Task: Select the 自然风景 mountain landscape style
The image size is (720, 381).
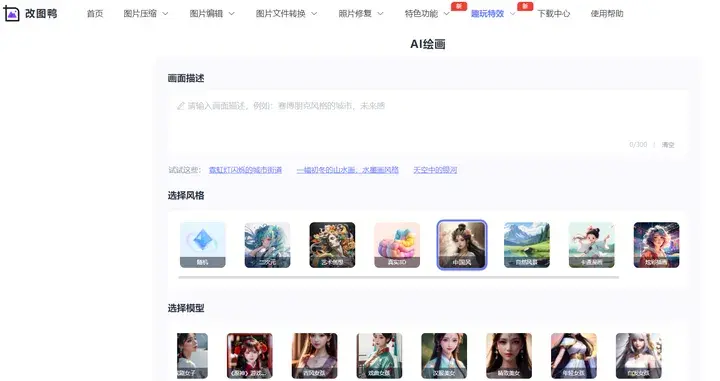Action: point(527,245)
